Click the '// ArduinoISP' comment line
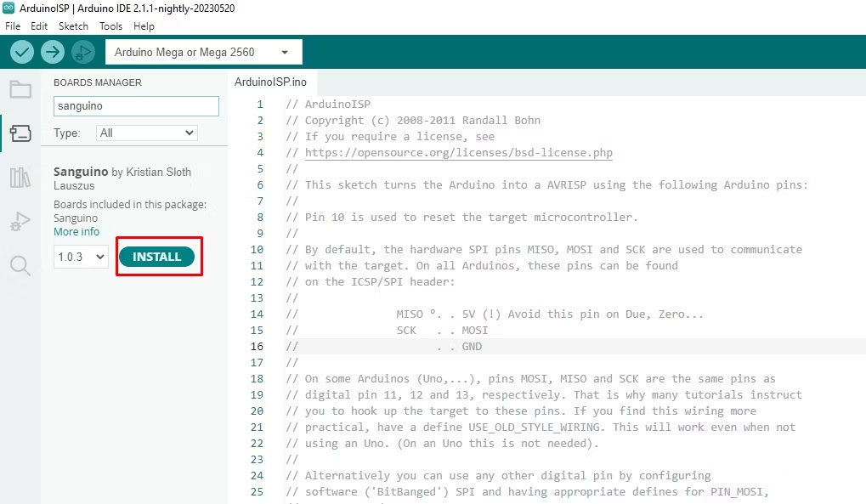The height and width of the screenshot is (504, 866). 328,104
